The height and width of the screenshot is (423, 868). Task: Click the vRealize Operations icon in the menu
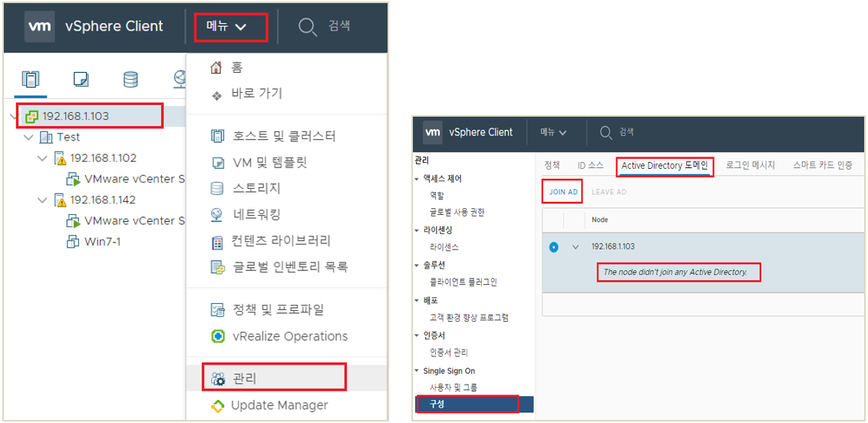click(x=217, y=336)
